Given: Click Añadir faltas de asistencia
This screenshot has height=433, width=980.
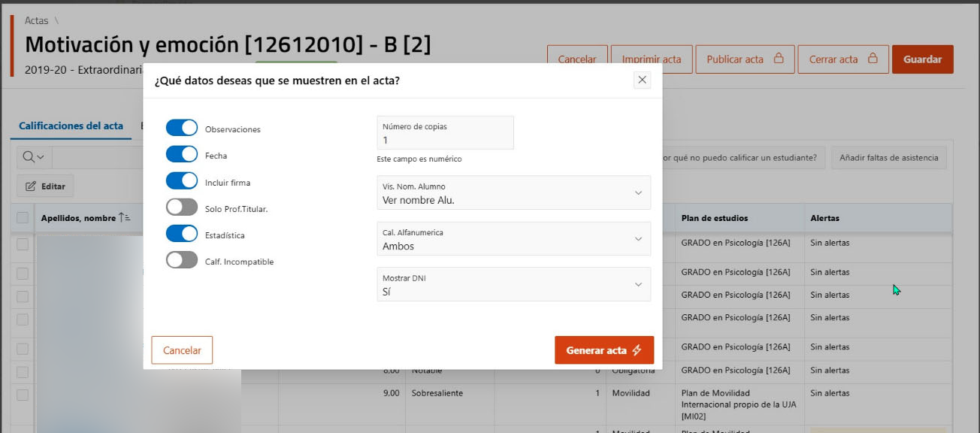Looking at the screenshot, I should click(x=888, y=158).
